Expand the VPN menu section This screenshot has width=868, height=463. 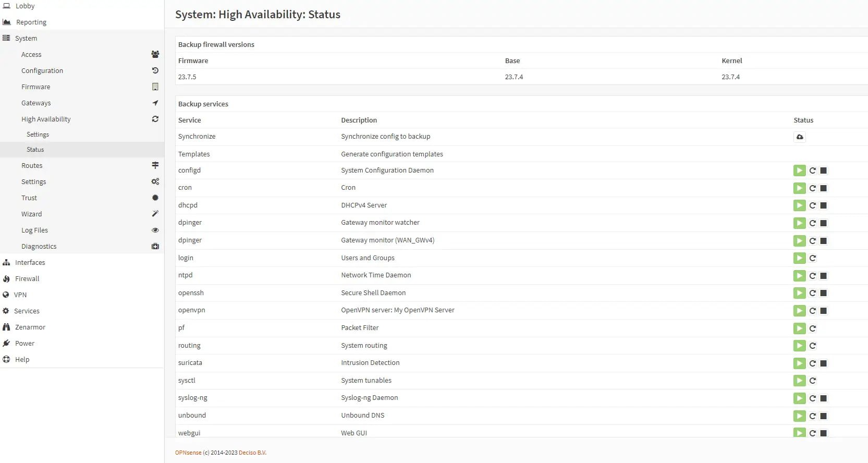tap(82, 295)
